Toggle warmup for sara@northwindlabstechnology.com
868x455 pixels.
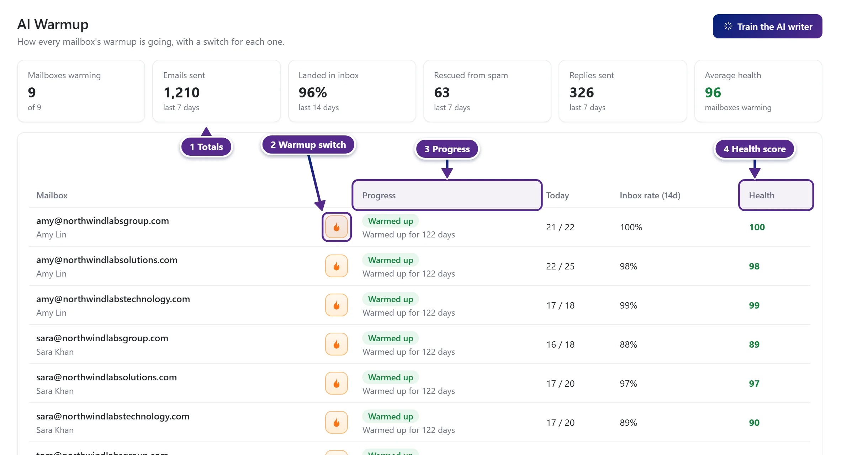(336, 422)
